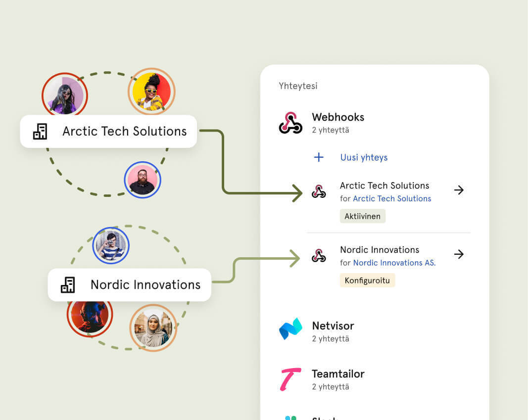
Task: Click the Konfiguroitu status badge
Action: coord(367,280)
